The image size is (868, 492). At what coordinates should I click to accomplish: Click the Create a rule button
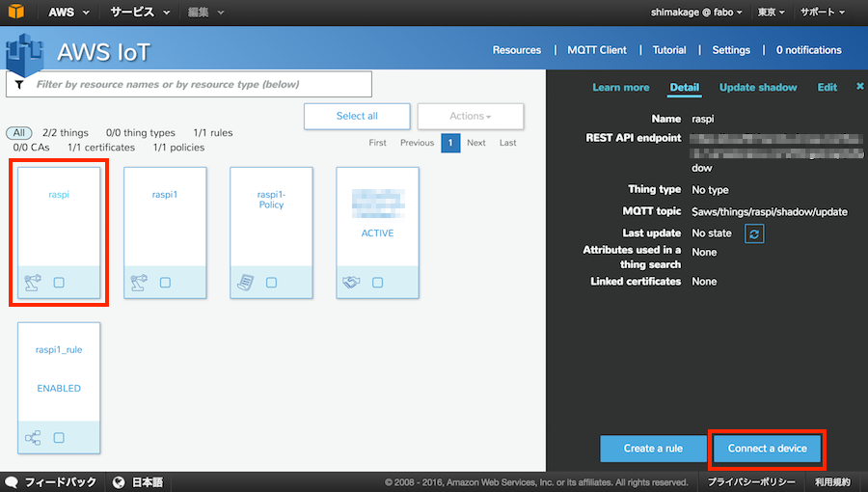click(653, 449)
